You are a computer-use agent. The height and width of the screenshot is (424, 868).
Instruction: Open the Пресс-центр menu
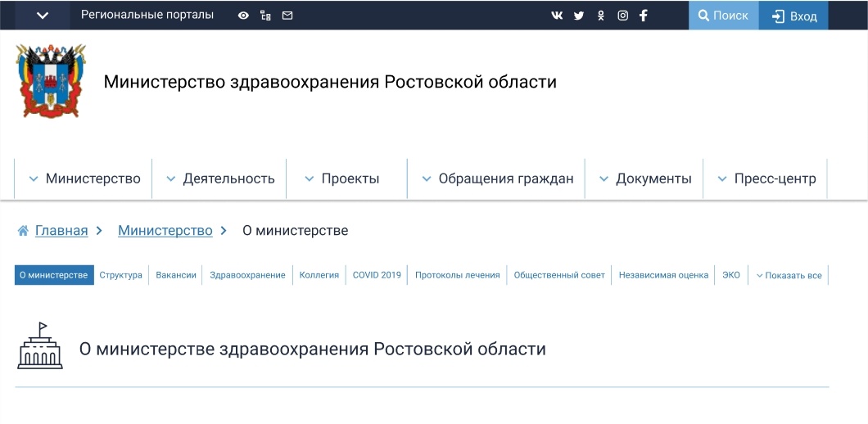pos(766,178)
